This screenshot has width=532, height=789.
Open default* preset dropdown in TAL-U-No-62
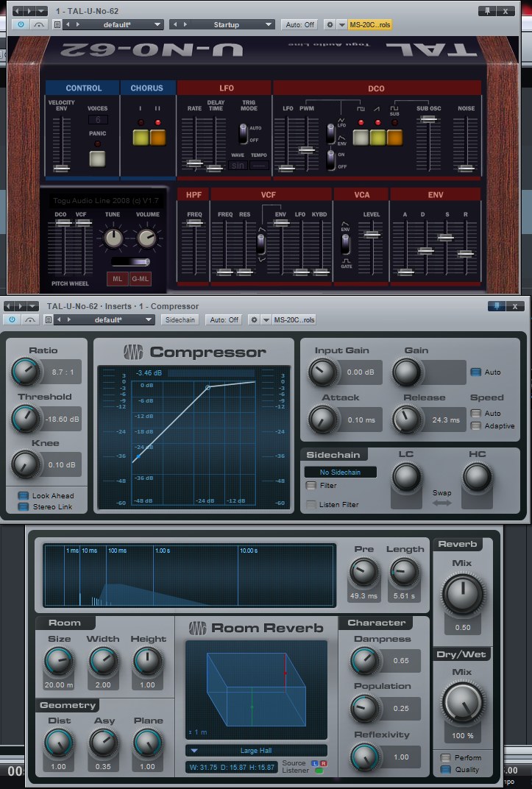coord(157,24)
